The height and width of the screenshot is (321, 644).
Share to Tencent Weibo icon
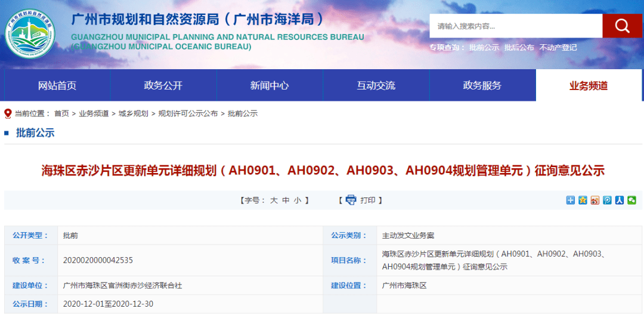(x=608, y=200)
